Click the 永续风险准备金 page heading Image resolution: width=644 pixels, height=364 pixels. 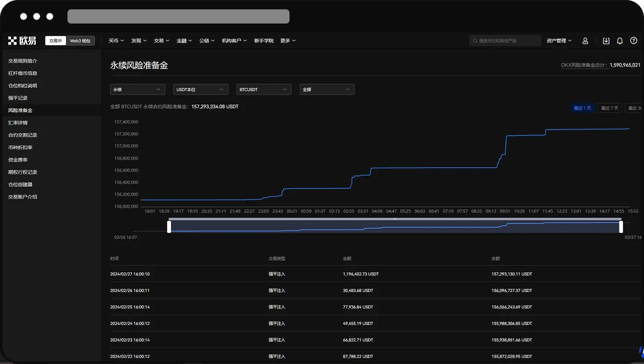click(139, 65)
